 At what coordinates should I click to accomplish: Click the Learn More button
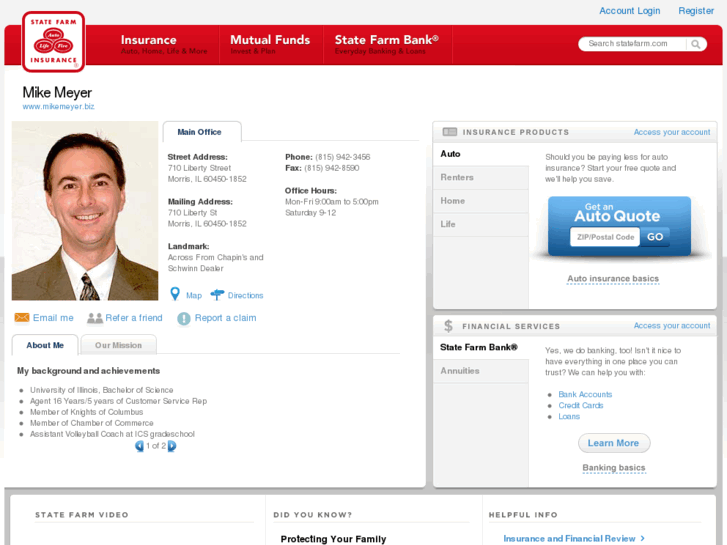pos(613,443)
